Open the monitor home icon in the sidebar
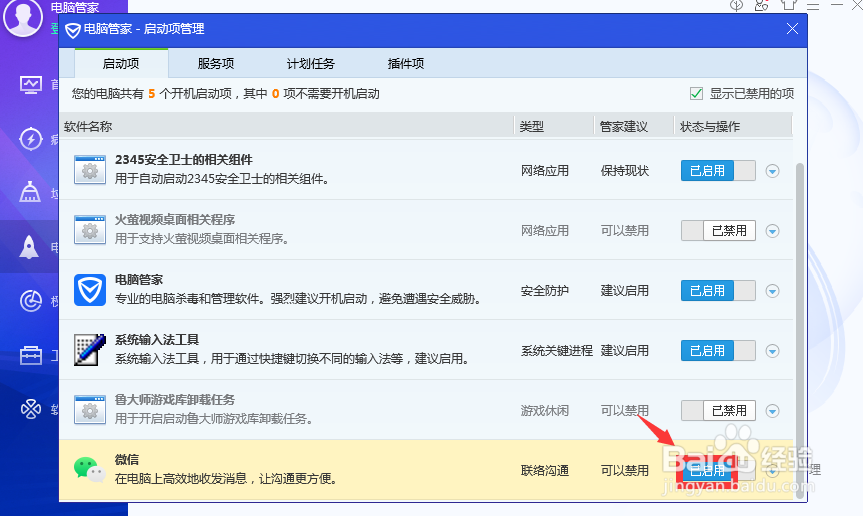Image resolution: width=863 pixels, height=516 pixels. click(x=30, y=85)
